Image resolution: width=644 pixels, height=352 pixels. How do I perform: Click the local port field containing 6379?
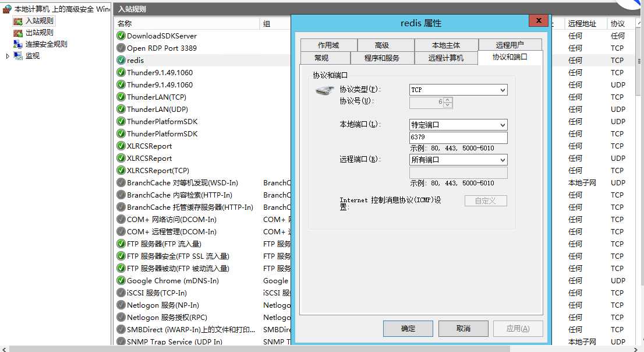(458, 138)
